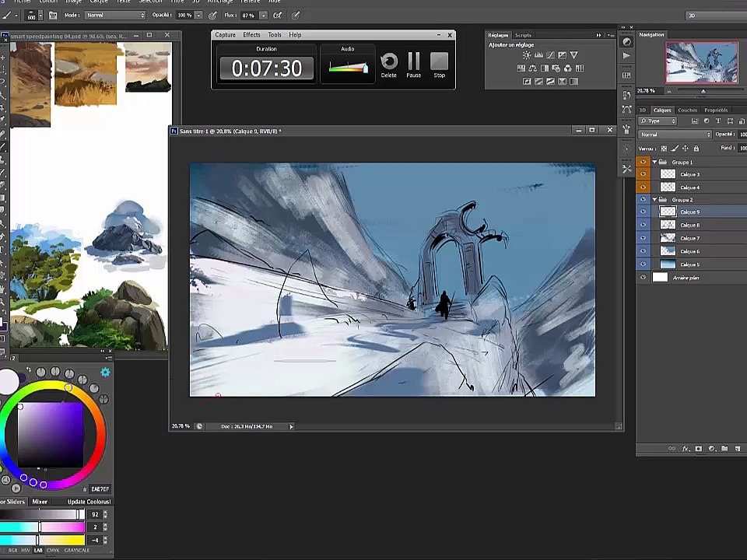Image resolution: width=747 pixels, height=560 pixels.
Task: Hide the Calque 3 layer
Action: click(644, 174)
